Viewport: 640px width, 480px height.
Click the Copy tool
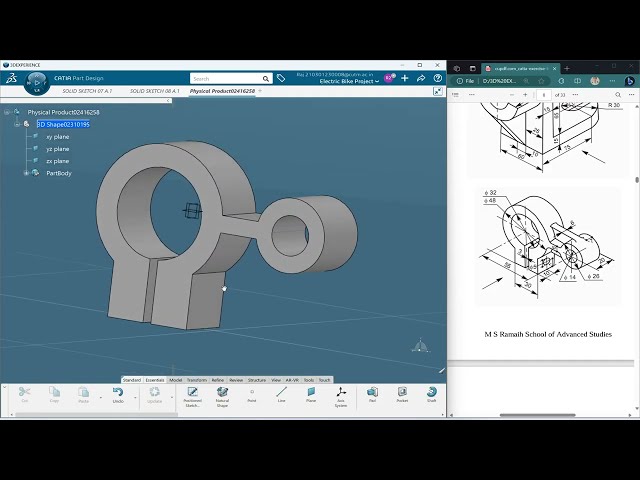click(54, 394)
